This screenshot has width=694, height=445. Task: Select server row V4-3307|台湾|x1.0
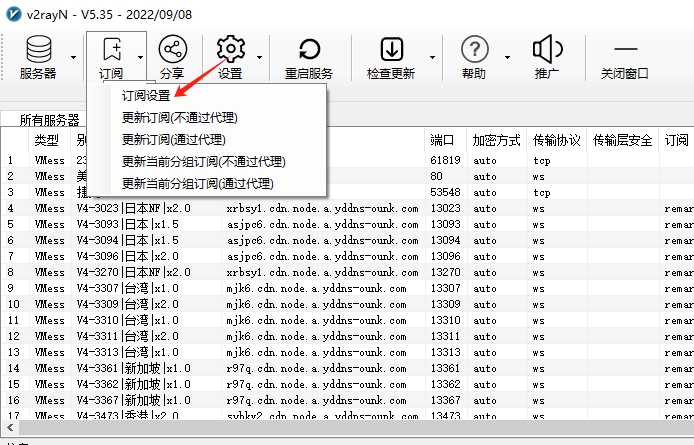click(347, 288)
